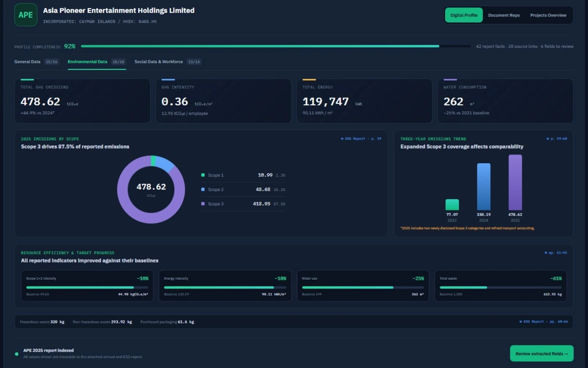
Task: Click the profile completeness progress bar
Action: click(x=276, y=46)
